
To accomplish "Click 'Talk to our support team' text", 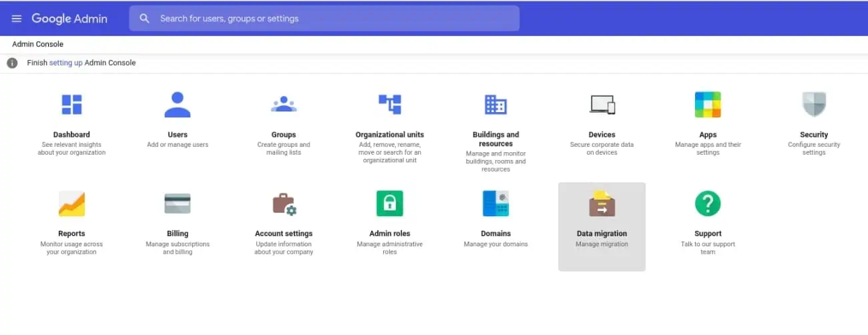I will [708, 248].
